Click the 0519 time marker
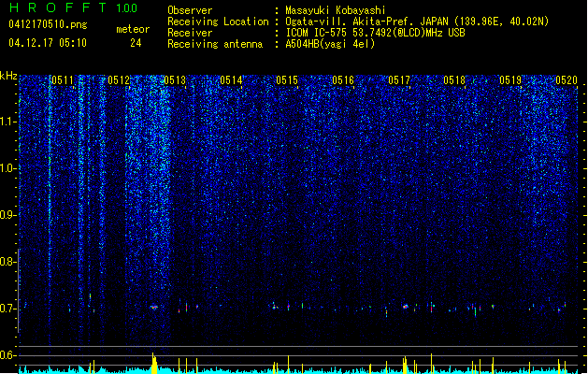Image resolution: width=588 pixels, height=374 pixels. point(510,80)
